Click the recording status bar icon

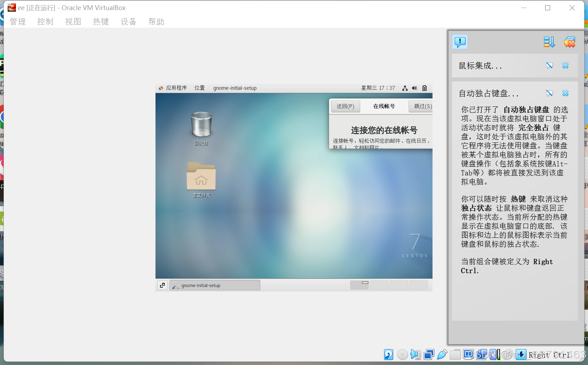481,354
